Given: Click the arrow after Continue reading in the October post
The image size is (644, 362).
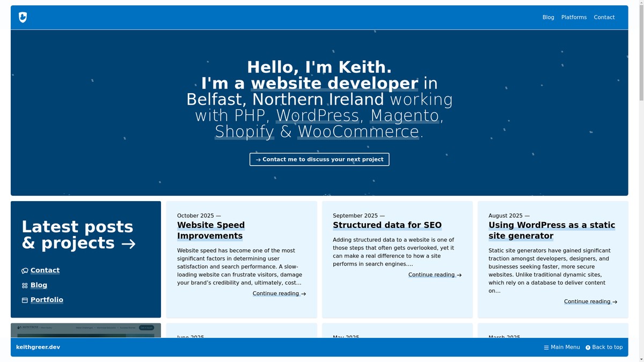Looking at the screenshot, I should click(303, 294).
